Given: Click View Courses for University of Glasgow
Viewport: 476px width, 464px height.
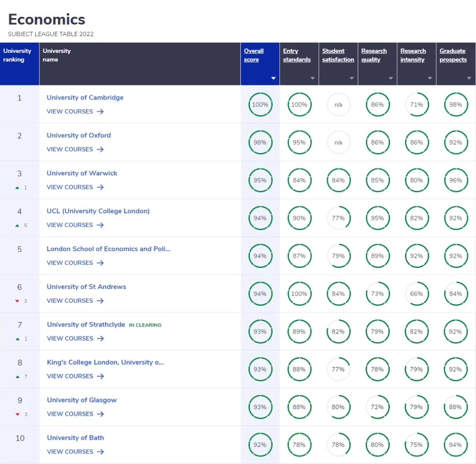Looking at the screenshot, I should 70,414.
